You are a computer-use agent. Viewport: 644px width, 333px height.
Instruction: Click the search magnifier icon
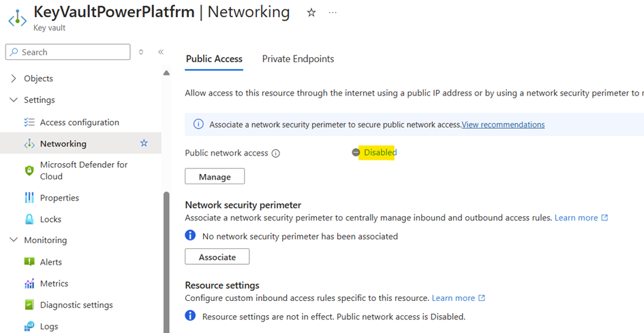point(14,53)
